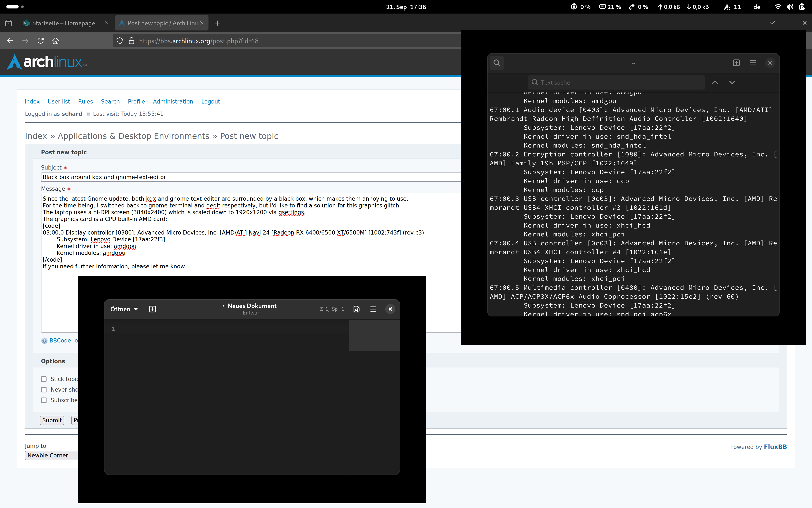This screenshot has width=812, height=508.
Task: Open the Profile page
Action: tap(136, 101)
